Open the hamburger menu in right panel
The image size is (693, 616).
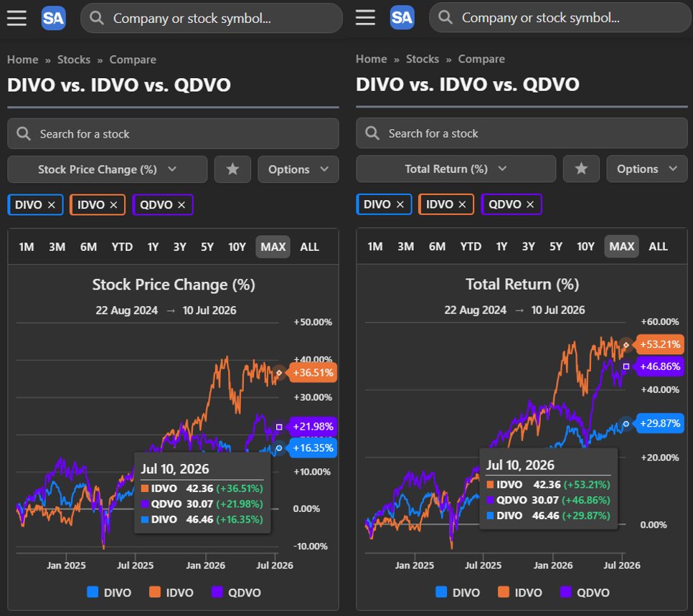pyautogui.click(x=365, y=18)
